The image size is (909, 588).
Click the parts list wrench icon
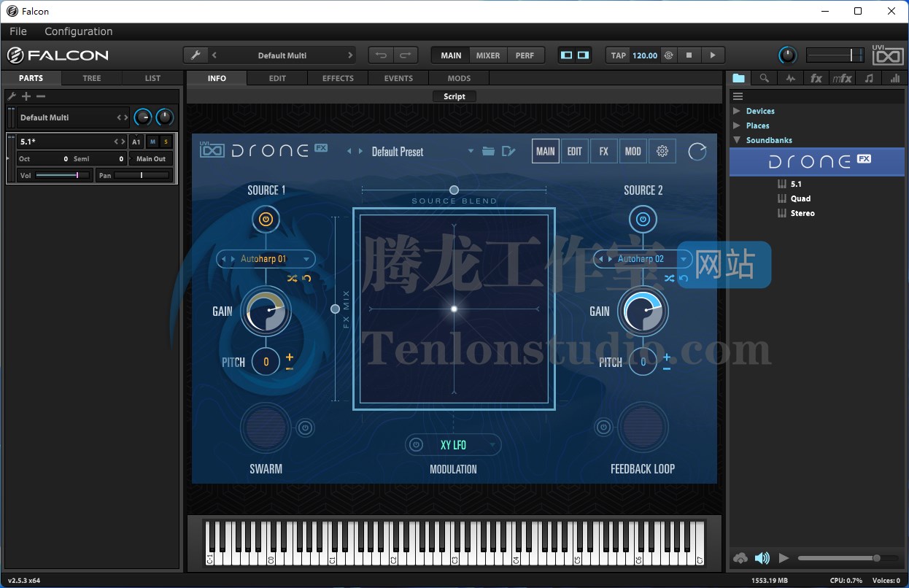point(12,96)
